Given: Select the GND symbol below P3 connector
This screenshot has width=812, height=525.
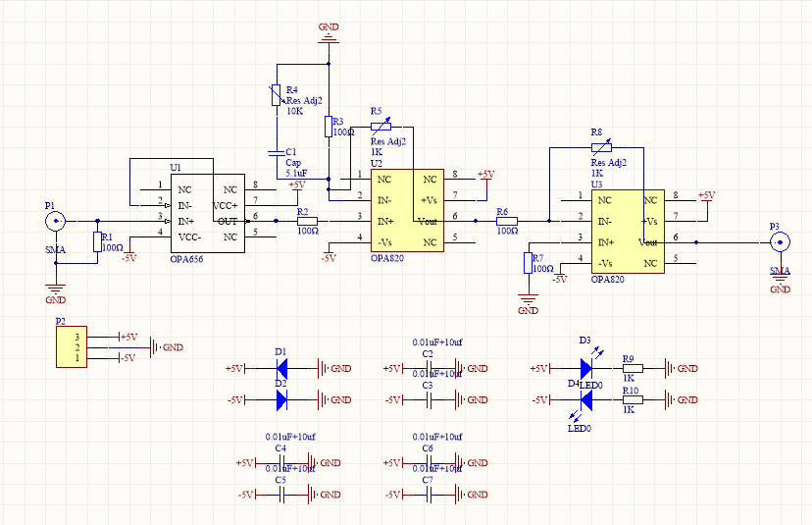Looking at the screenshot, I should click(780, 284).
